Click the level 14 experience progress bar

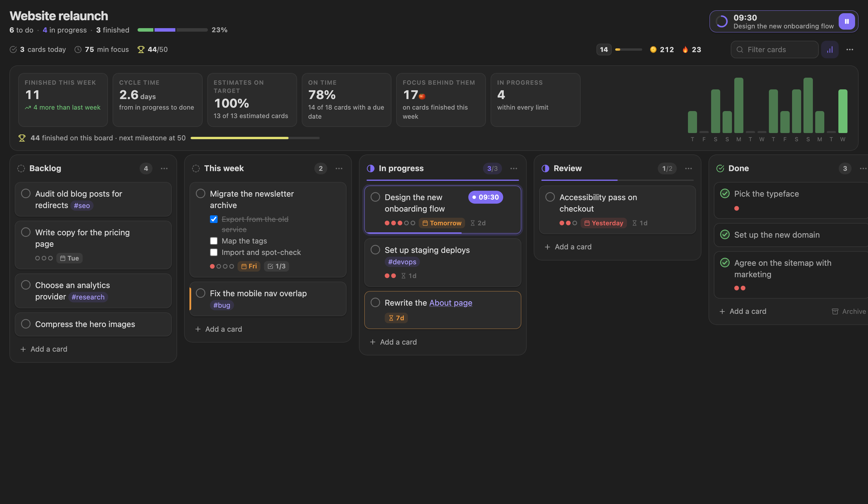click(628, 50)
